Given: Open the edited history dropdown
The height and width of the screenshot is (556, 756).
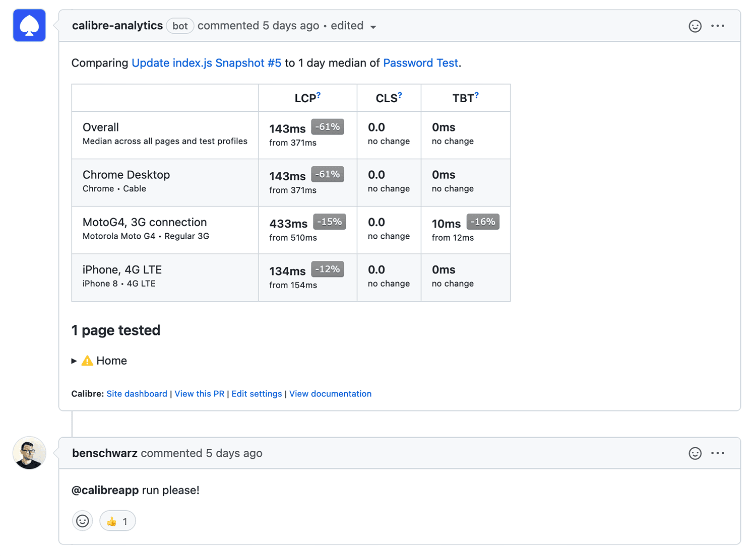Looking at the screenshot, I should point(373,27).
